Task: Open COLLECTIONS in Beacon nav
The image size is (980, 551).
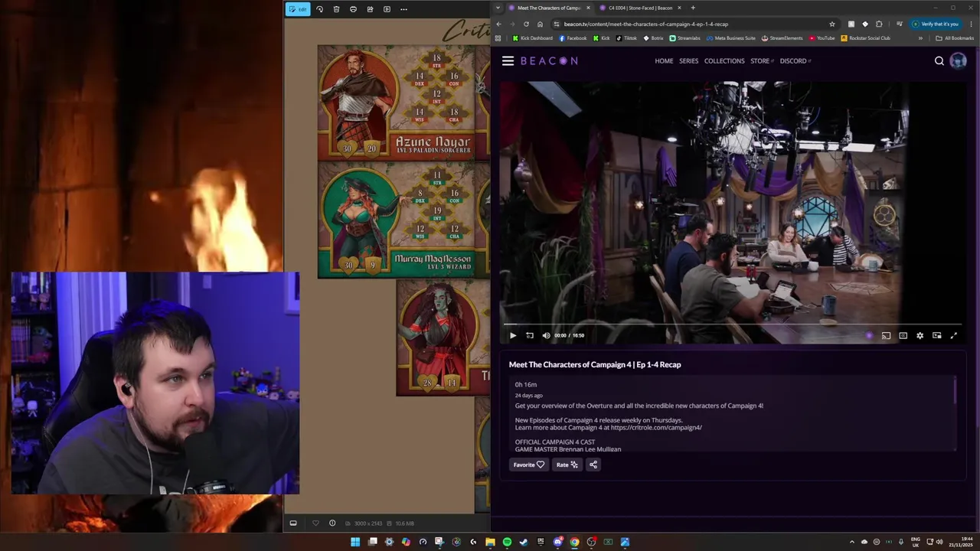Action: click(724, 61)
